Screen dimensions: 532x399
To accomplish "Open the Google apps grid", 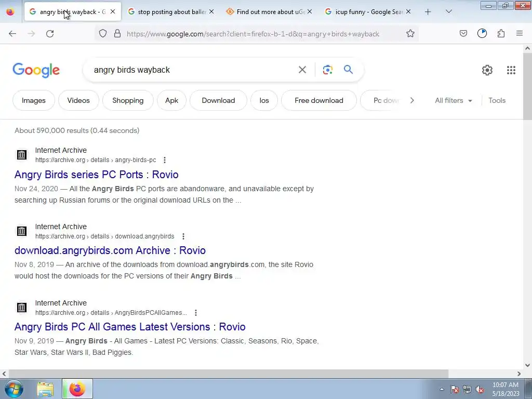I will tap(511, 70).
